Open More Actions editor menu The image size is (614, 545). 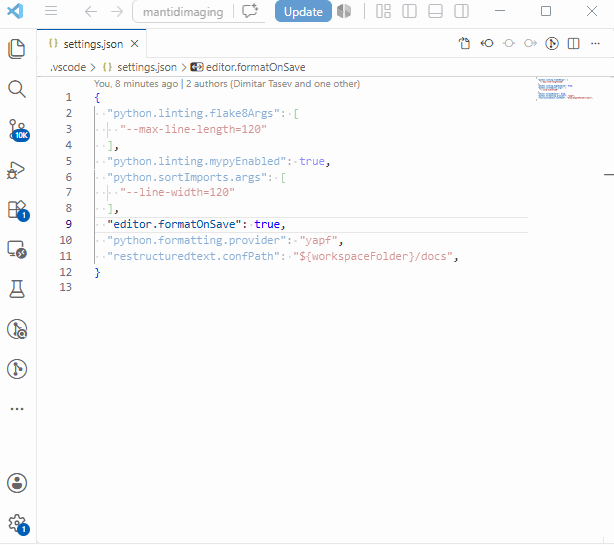(x=595, y=43)
